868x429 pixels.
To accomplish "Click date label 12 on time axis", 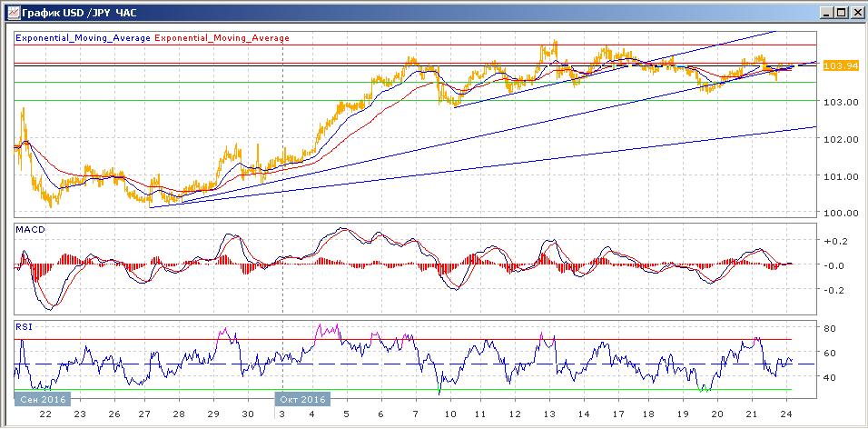I will [x=516, y=414].
